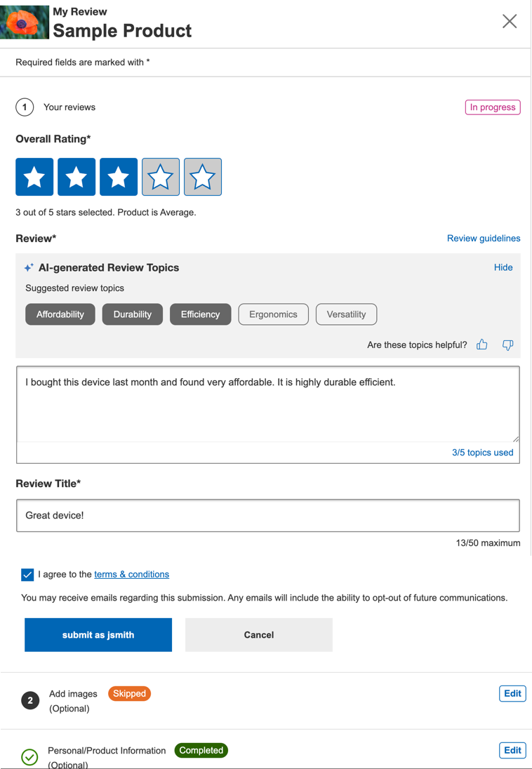
Task: Click the thumbs down icon
Action: [x=507, y=345]
